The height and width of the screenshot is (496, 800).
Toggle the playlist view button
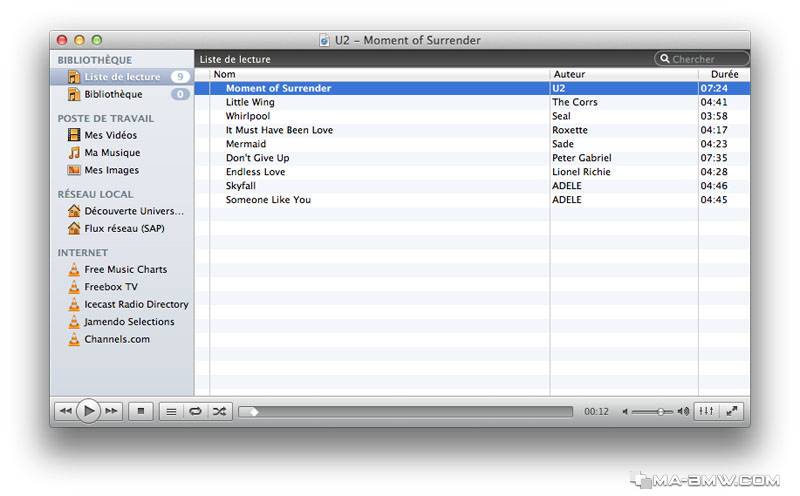171,411
